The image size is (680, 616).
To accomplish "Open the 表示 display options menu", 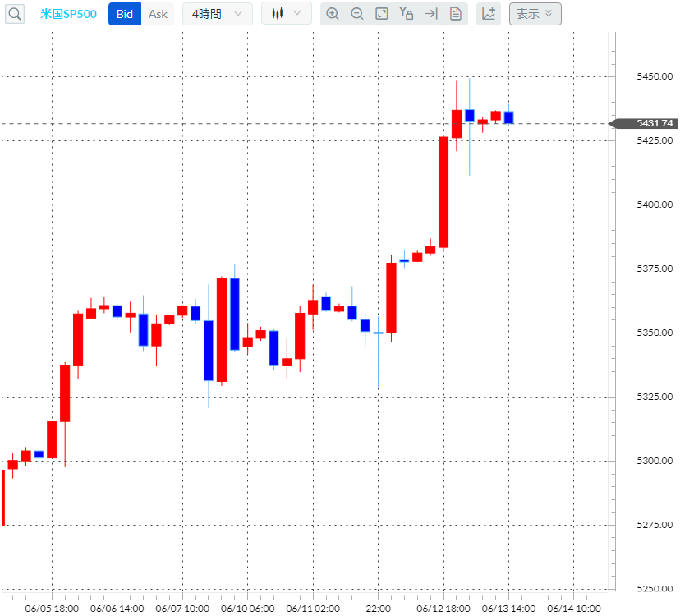I will [x=535, y=14].
